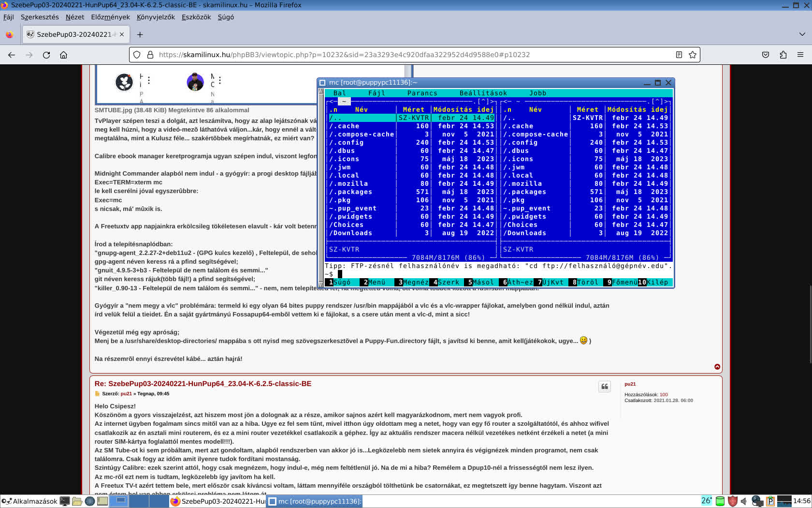Switch to the first virtual desktop pager
Viewport: 812px width, 508px height.
point(119,501)
